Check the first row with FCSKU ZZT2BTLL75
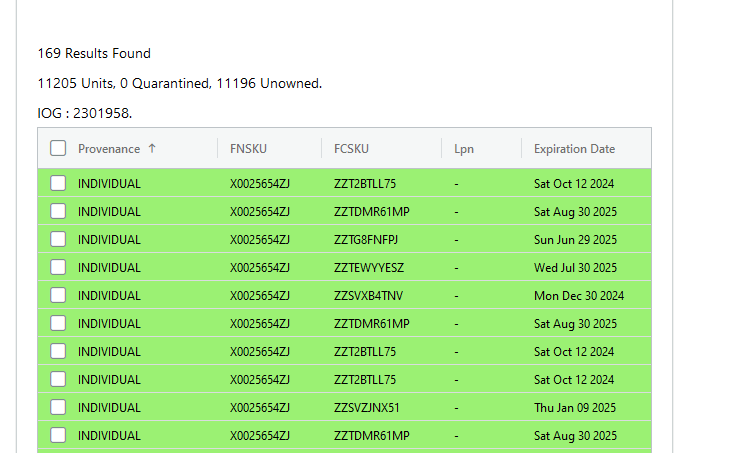This screenshot has height=453, width=737. (x=58, y=183)
